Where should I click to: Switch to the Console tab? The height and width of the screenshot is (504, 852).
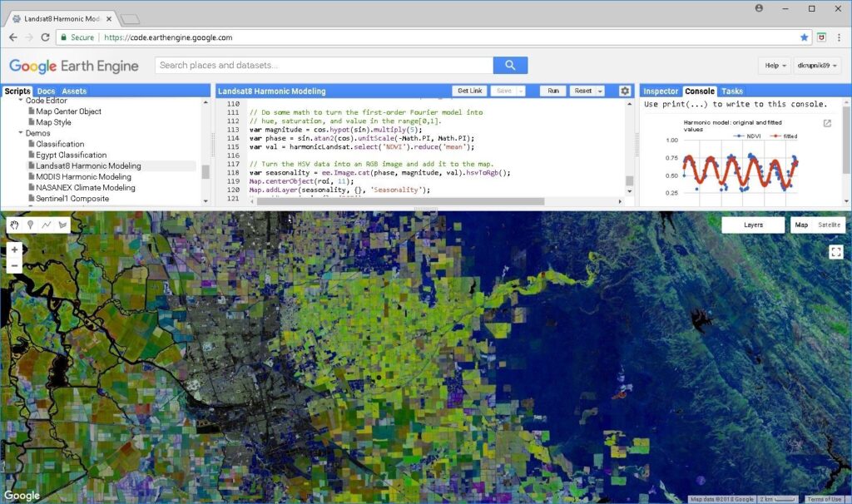699,91
